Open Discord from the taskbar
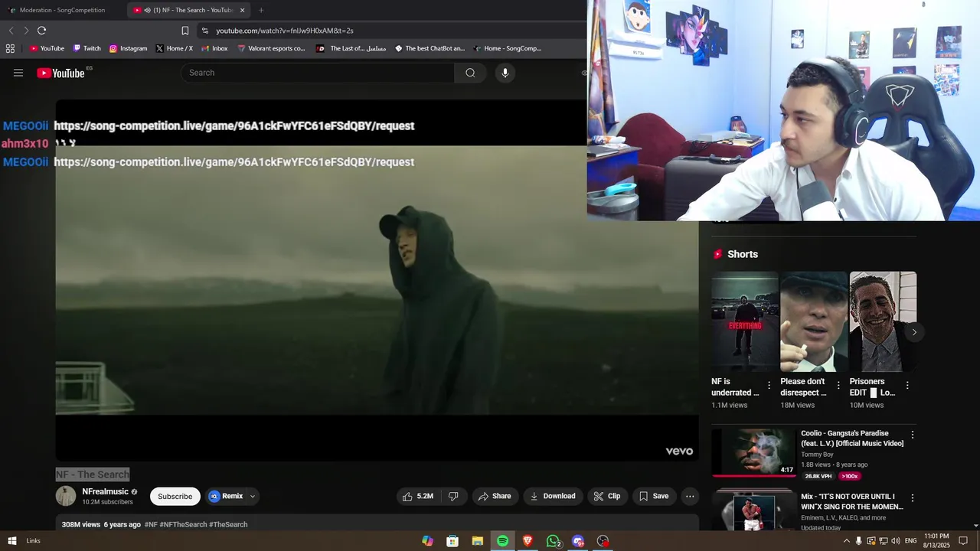 click(578, 541)
